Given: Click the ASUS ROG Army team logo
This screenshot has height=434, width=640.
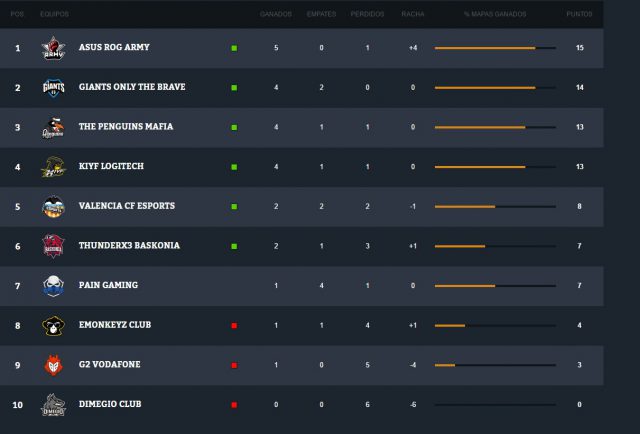Looking at the screenshot, I should point(53,48).
